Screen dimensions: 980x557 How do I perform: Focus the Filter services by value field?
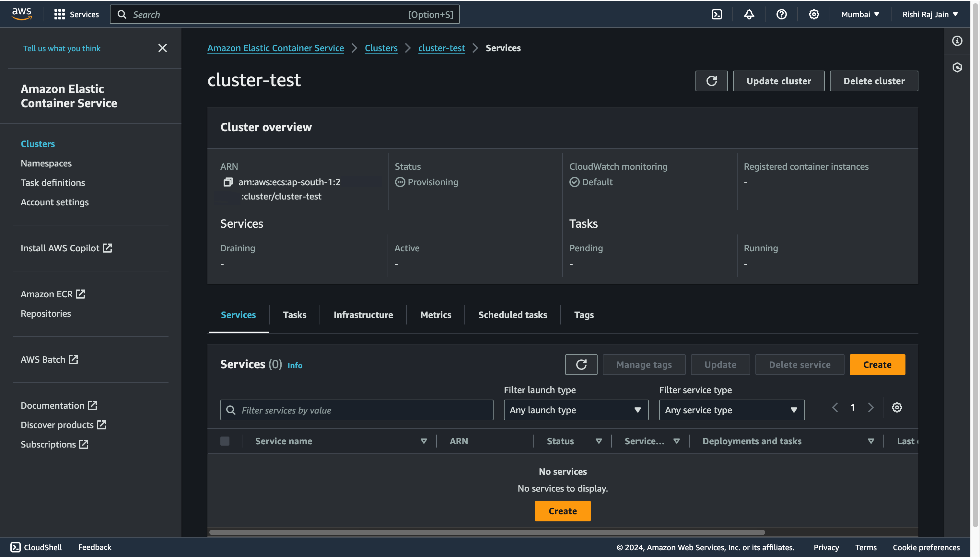357,410
